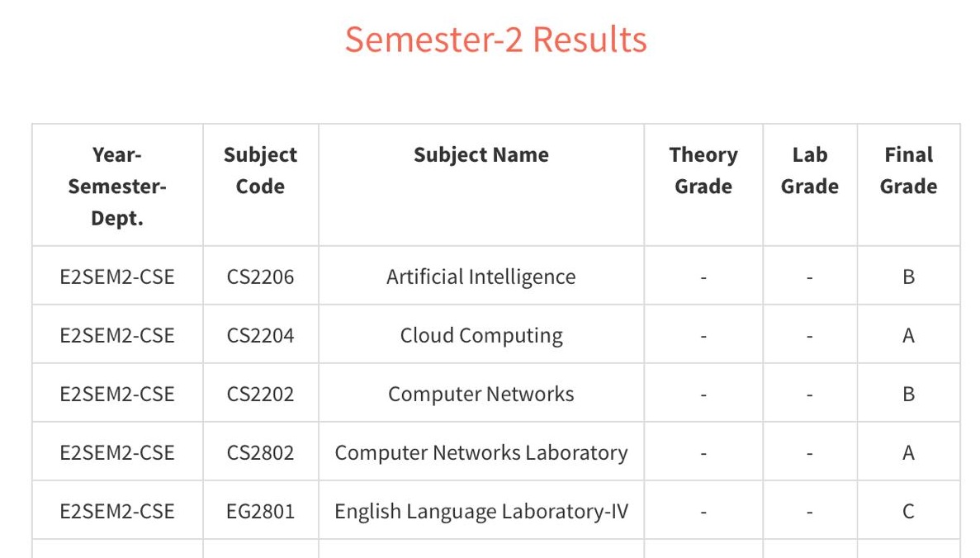This screenshot has height=558, width=980.
Task: Select the Subject Name column header
Action: pyautogui.click(x=481, y=154)
